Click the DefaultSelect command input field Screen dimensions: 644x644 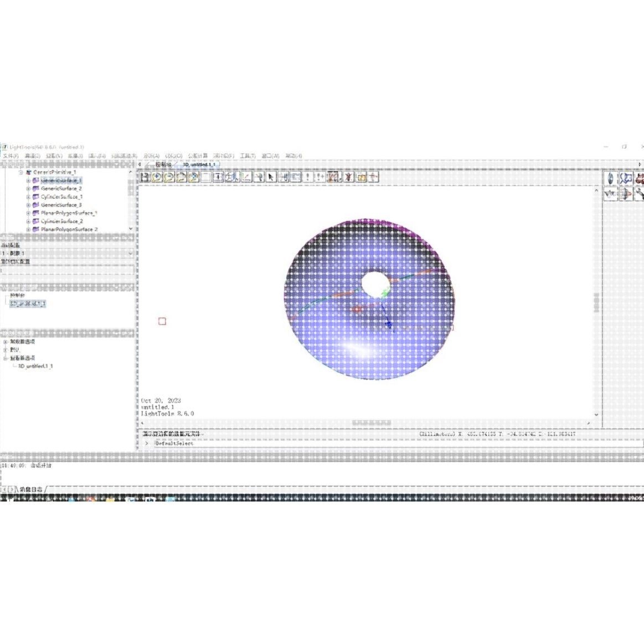(x=398, y=444)
